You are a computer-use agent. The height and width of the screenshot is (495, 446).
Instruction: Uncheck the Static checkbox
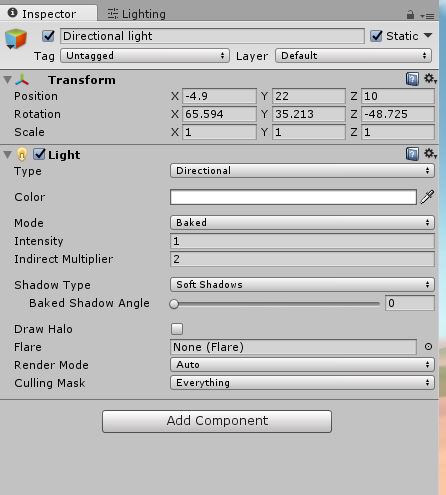point(376,36)
